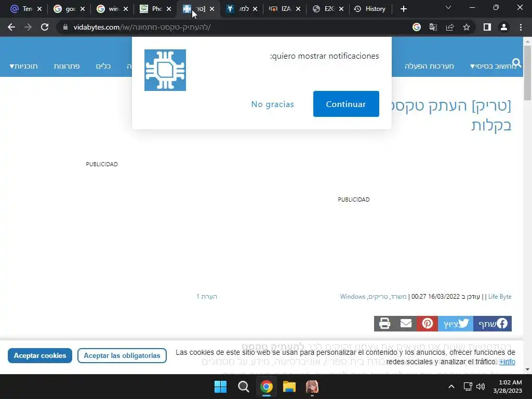Image resolution: width=532 pixels, height=399 pixels.
Task: Open the Windows category link
Action: click(x=353, y=297)
